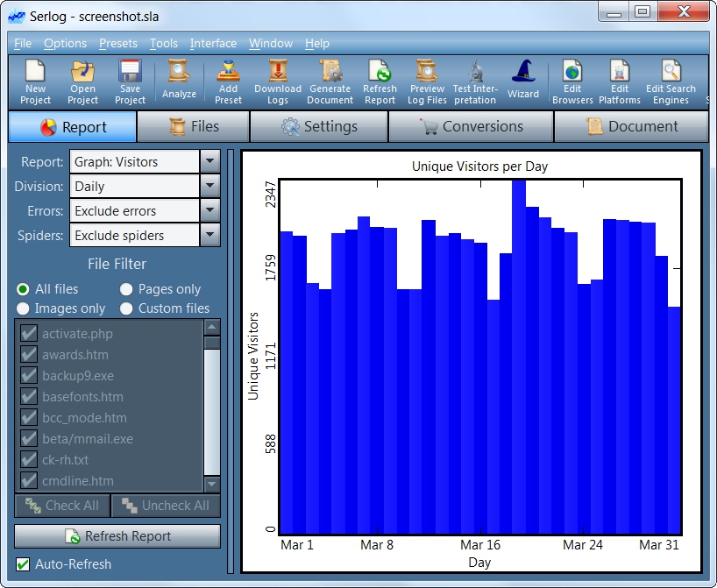Switch to the Conversions tab
The image size is (717, 588).
pos(471,127)
